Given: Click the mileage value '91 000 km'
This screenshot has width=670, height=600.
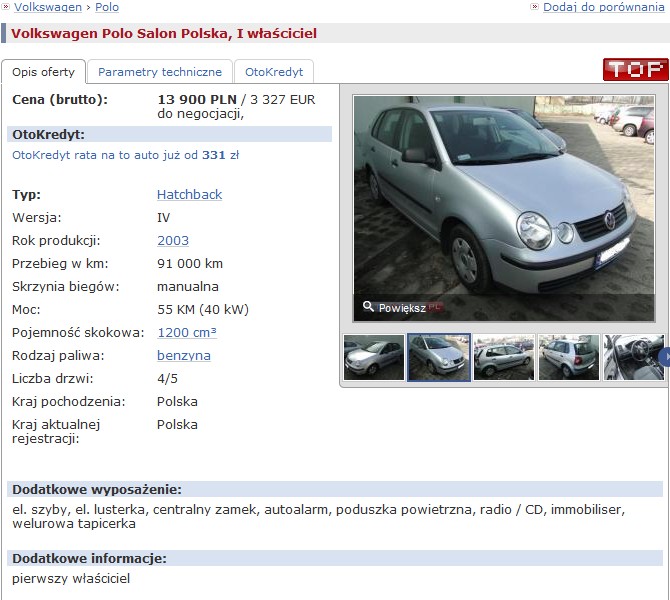Looking at the screenshot, I should click(190, 264).
